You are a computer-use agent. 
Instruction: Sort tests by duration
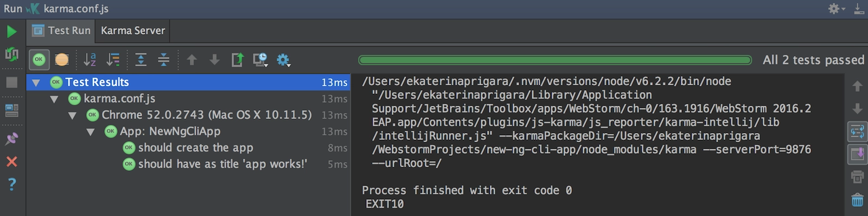113,60
